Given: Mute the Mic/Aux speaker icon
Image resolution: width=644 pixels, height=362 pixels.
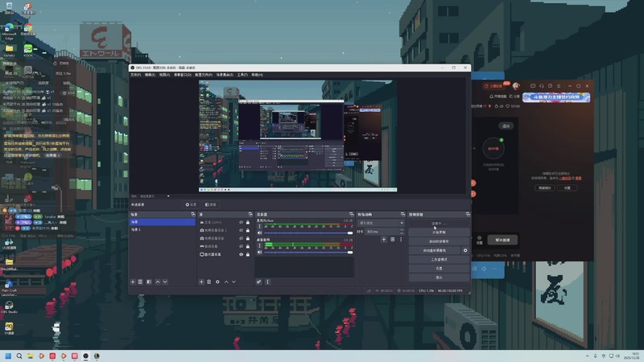Looking at the screenshot, I should pyautogui.click(x=259, y=232).
